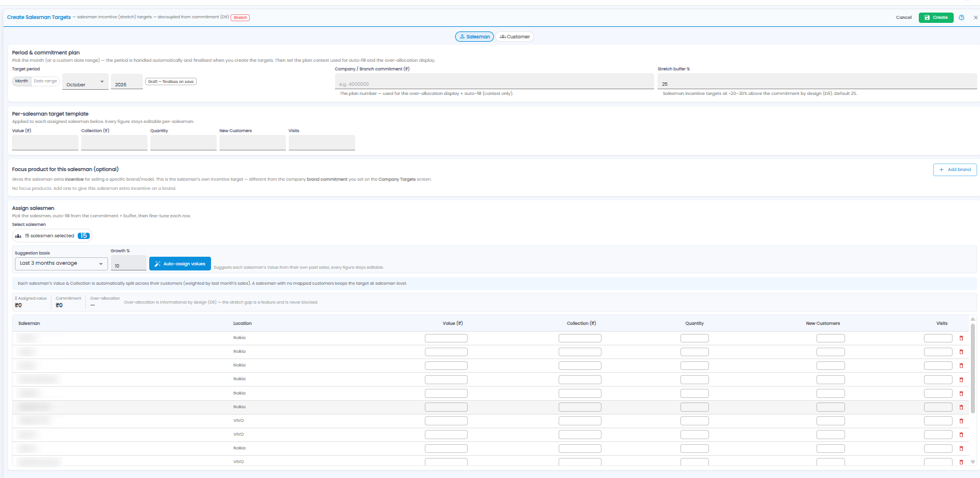Focus the Company / Branch commitment field
The image size is (980, 478).
495,82
